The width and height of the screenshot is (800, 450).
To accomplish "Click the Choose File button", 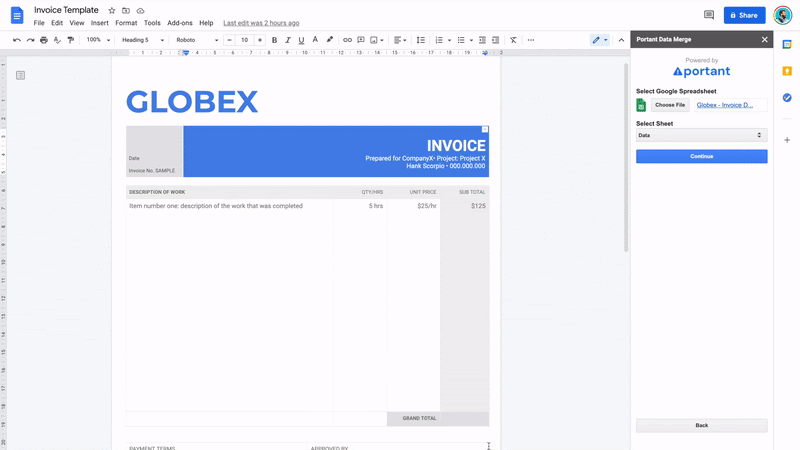I will tap(670, 105).
